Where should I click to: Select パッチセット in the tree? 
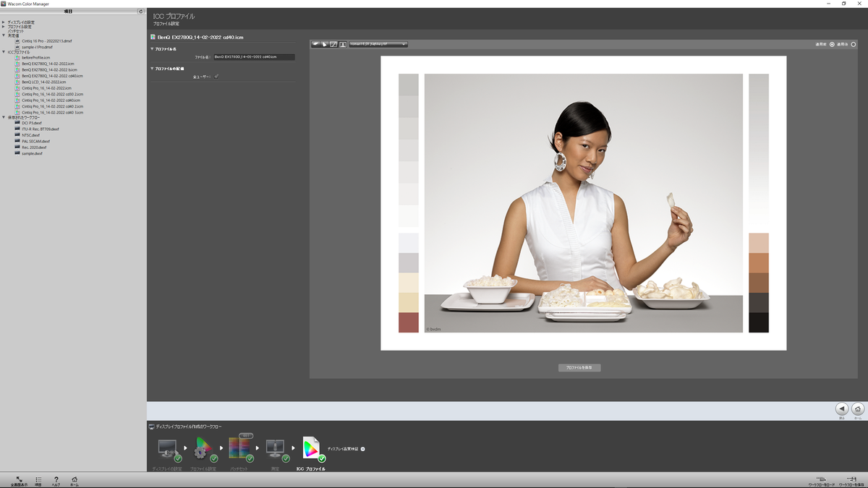16,31
